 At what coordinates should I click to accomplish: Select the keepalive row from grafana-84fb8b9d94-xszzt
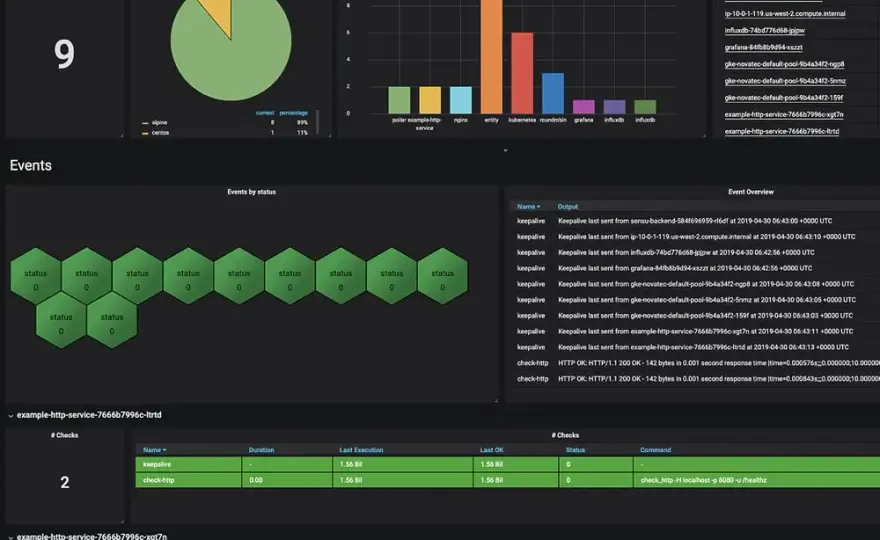pyautogui.click(x=696, y=268)
